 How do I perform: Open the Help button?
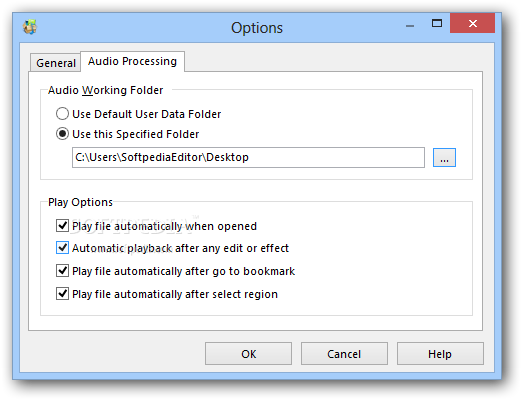click(440, 354)
